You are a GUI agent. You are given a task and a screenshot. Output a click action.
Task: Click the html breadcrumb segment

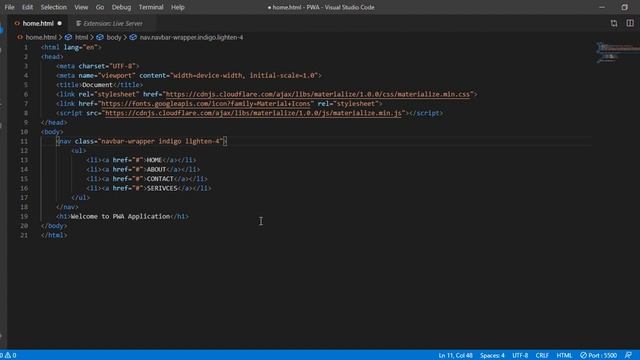[x=81, y=38]
